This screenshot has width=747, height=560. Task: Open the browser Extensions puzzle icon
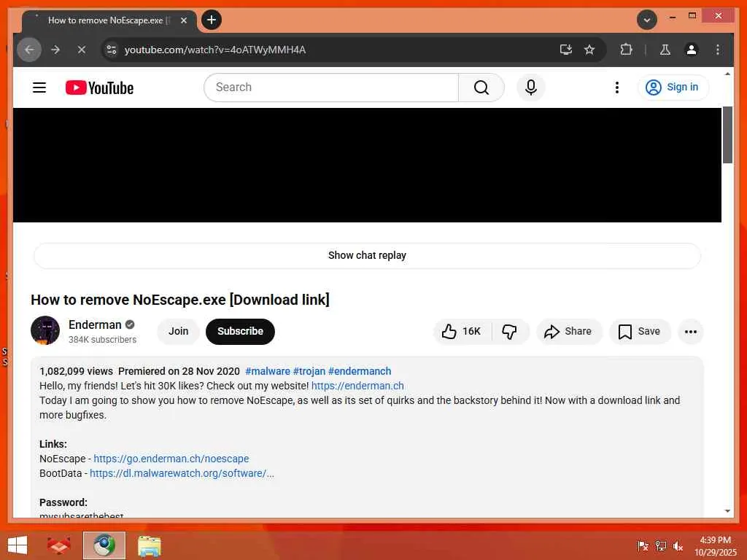tap(626, 50)
